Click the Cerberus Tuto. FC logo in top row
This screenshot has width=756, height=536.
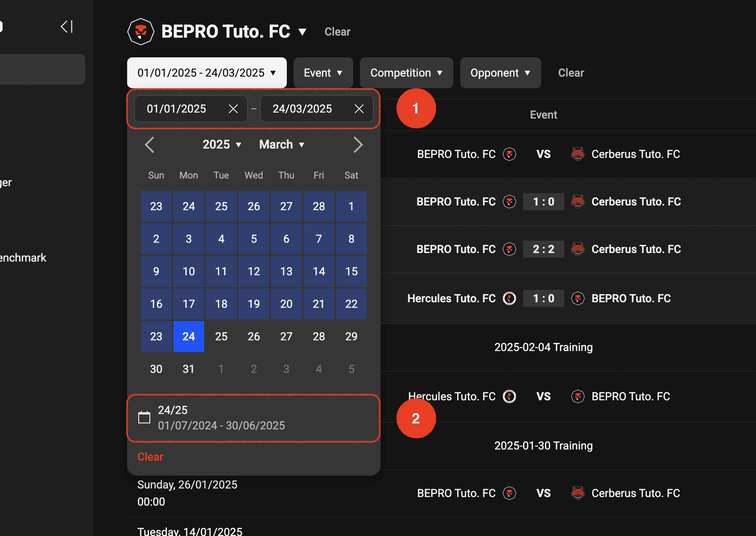578,154
